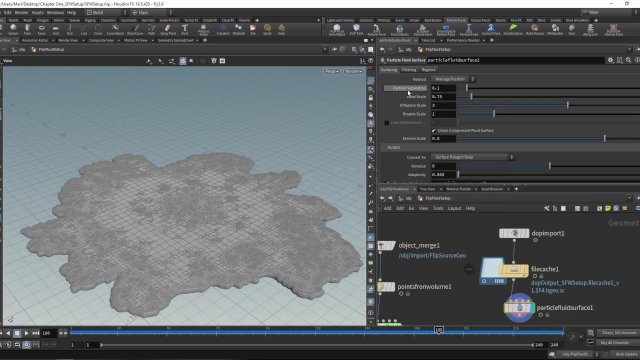Viewport: 640px width, 360px height.
Task: Select the Draw Curve shelf tool
Action: point(135,29)
